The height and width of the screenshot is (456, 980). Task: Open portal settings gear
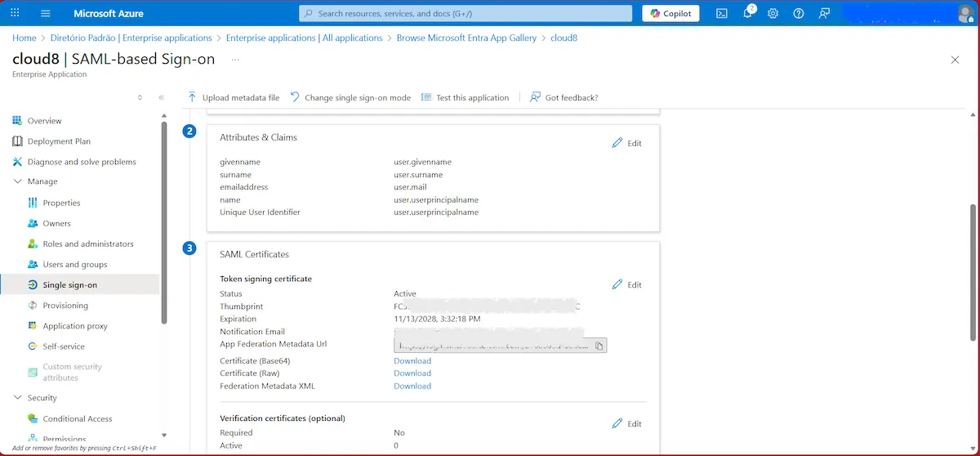click(773, 13)
